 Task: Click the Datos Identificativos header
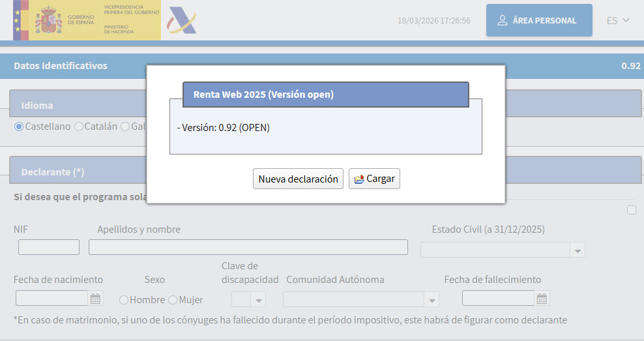61,66
